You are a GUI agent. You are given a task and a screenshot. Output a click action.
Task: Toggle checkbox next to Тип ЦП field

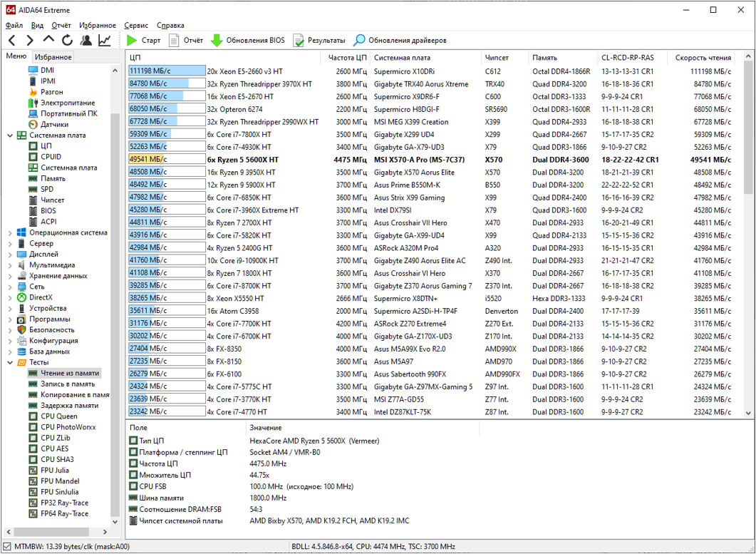tap(133, 441)
